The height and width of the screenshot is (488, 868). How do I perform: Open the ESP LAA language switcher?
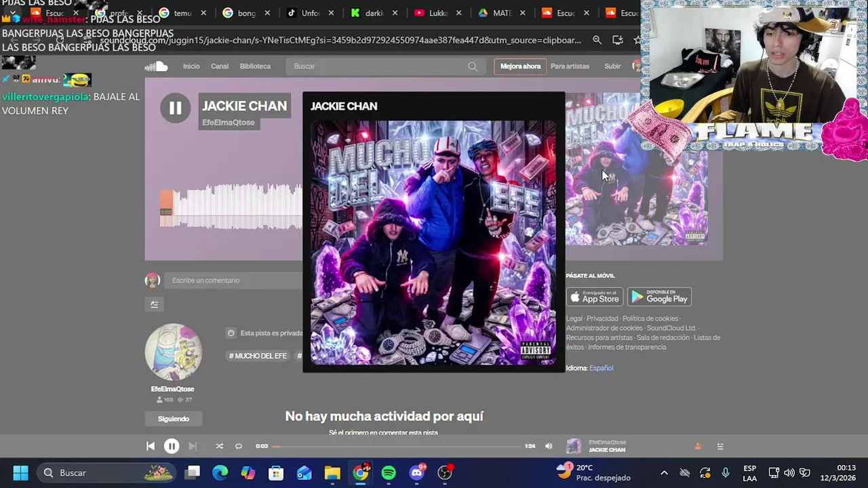749,472
